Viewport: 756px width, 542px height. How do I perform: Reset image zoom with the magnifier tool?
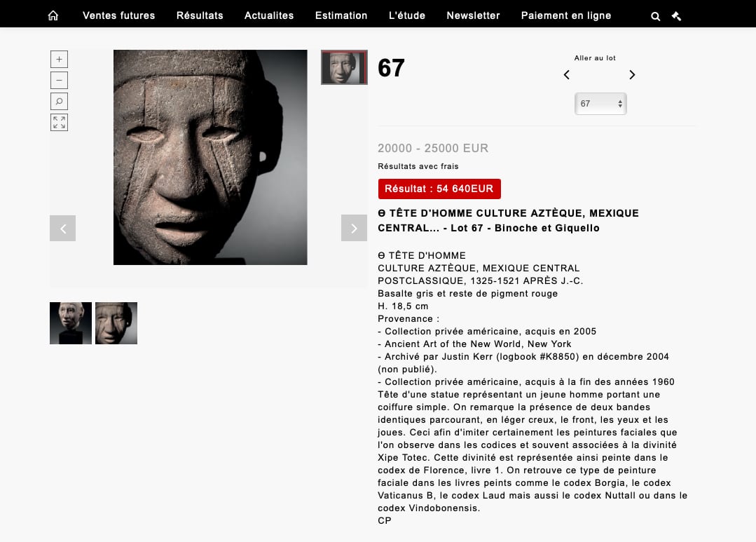tap(60, 102)
